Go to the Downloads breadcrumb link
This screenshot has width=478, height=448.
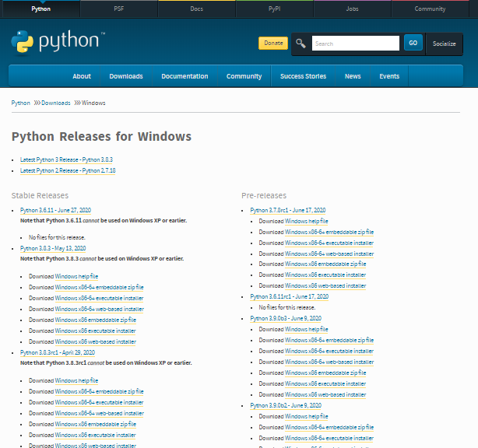tap(55, 103)
